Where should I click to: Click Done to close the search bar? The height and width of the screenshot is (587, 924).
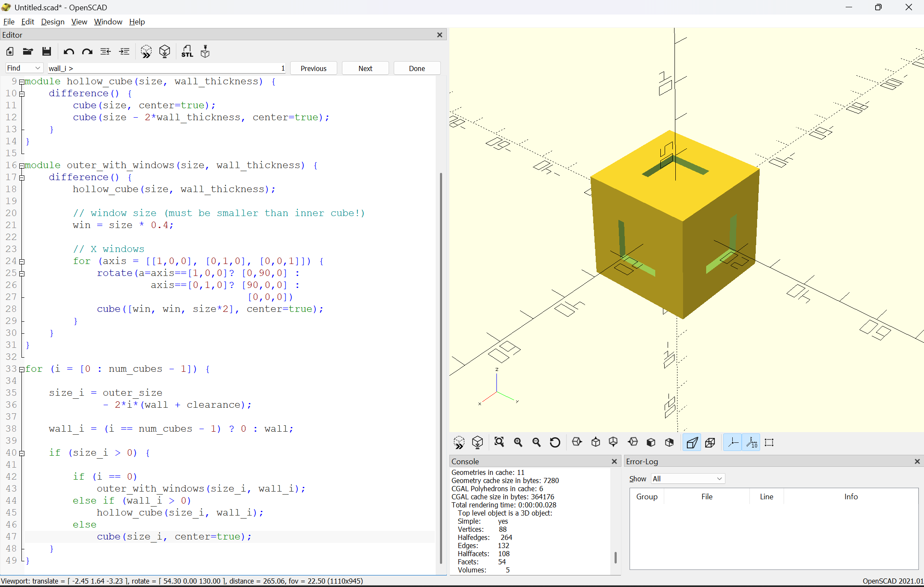[x=416, y=68]
